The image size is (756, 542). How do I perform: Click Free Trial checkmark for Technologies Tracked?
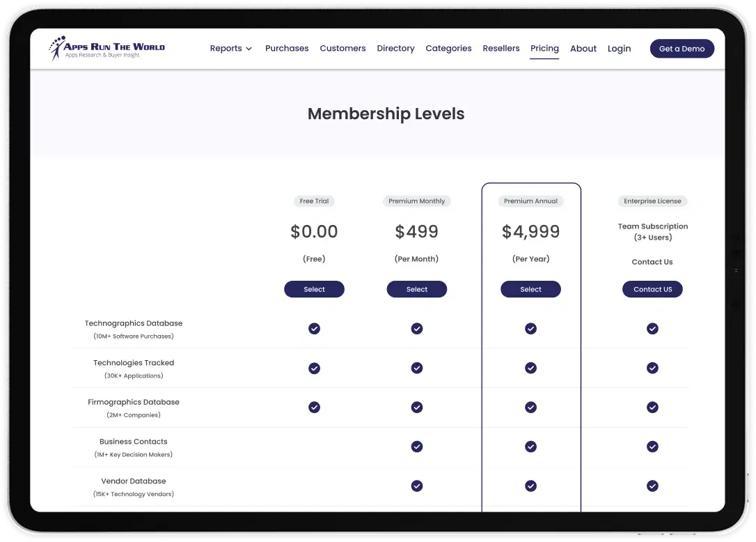tap(315, 369)
